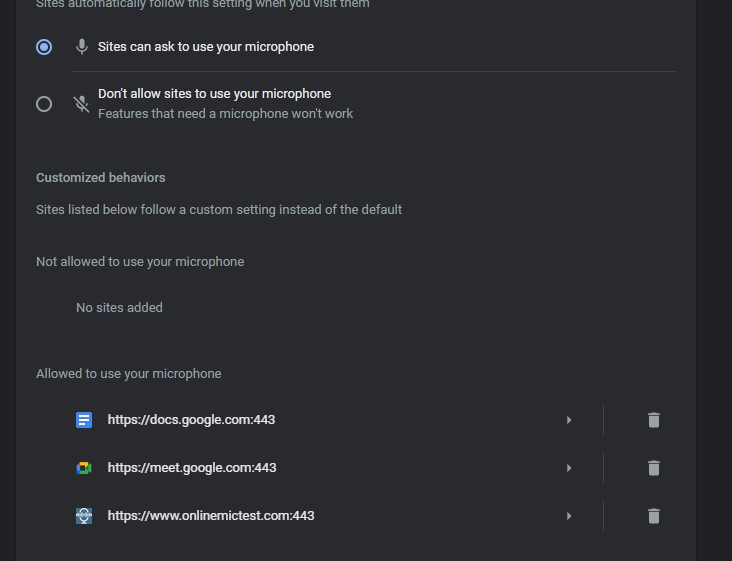This screenshot has height=561, width=732.
Task: Click the microphone icon beside 'Sites can ask'
Action: coord(82,47)
